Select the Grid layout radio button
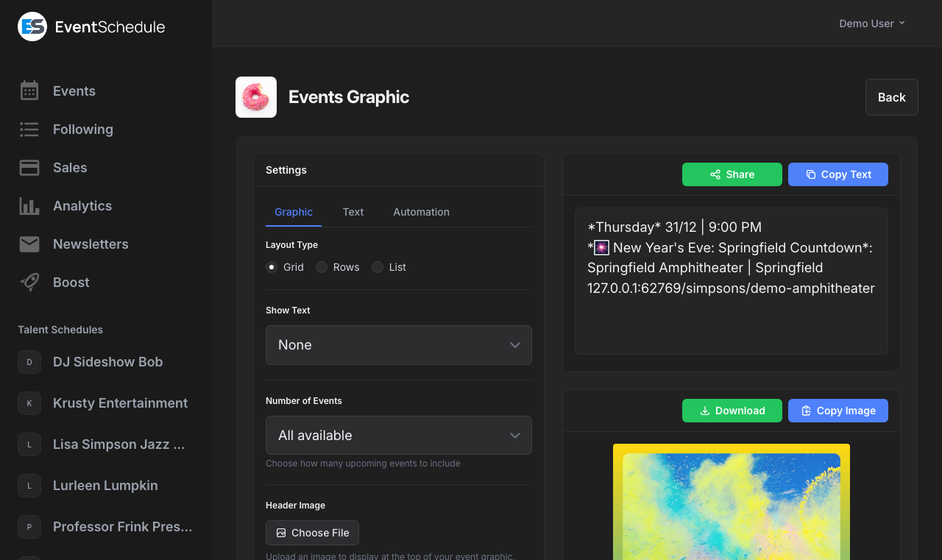 [271, 267]
